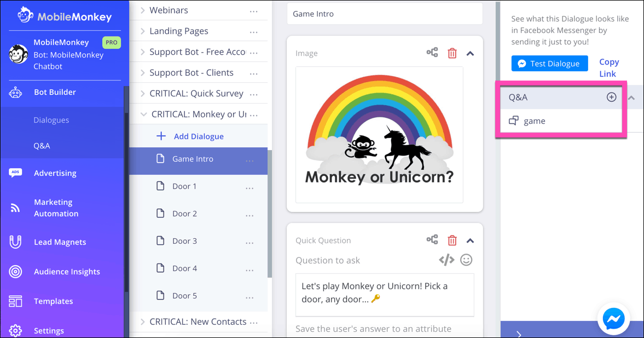This screenshot has height=338, width=644.
Task: Add a new Q&A with plus icon
Action: 612,97
